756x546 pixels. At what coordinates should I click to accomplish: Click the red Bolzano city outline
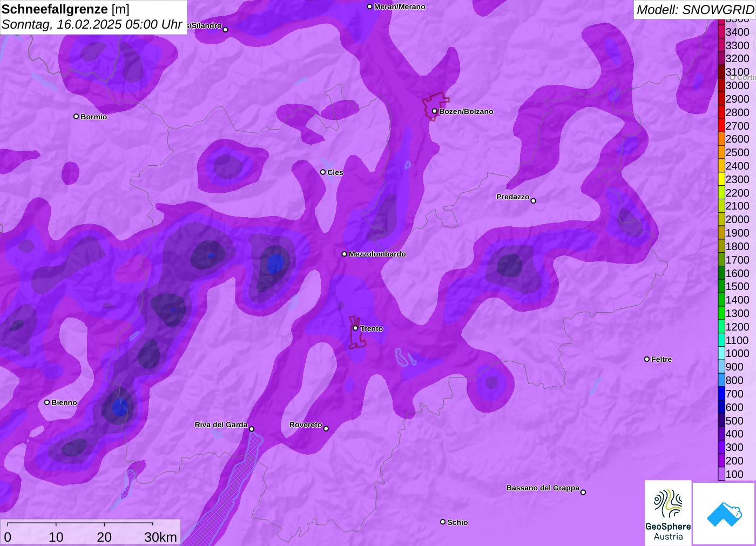435,106
